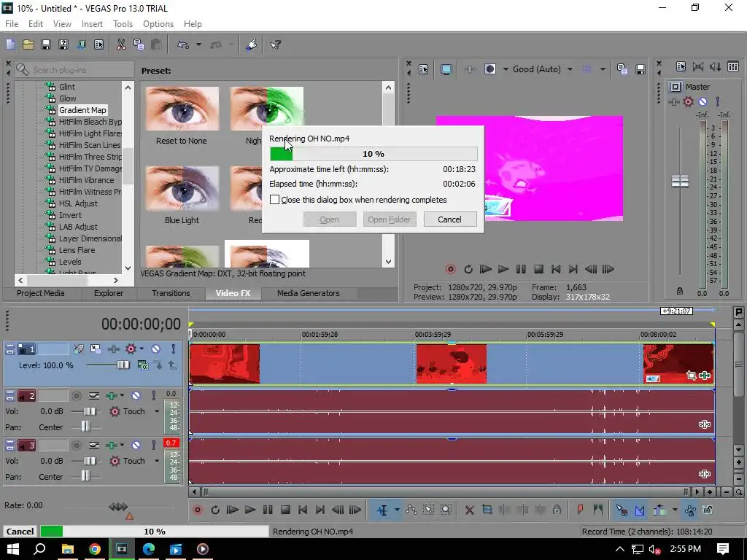Screen dimensions: 747x560
Task: Open track 3 Touch automation dropdown
Action: click(x=157, y=461)
